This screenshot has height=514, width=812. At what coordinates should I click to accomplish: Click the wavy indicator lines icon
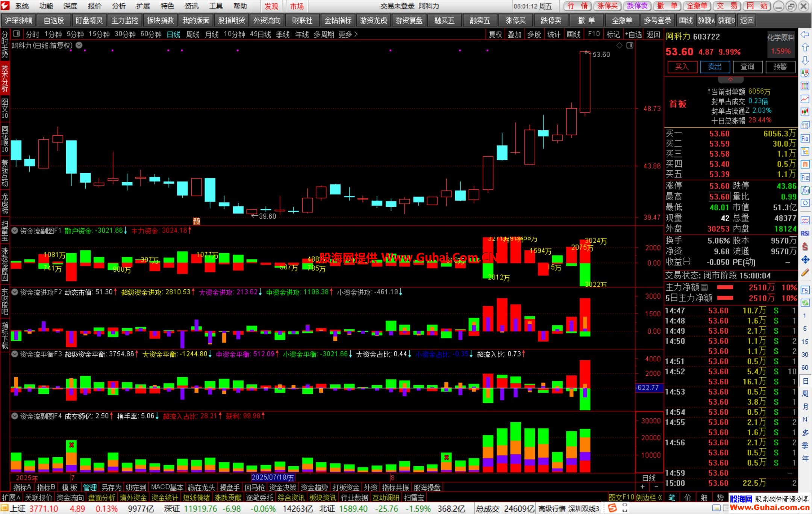(x=805, y=220)
